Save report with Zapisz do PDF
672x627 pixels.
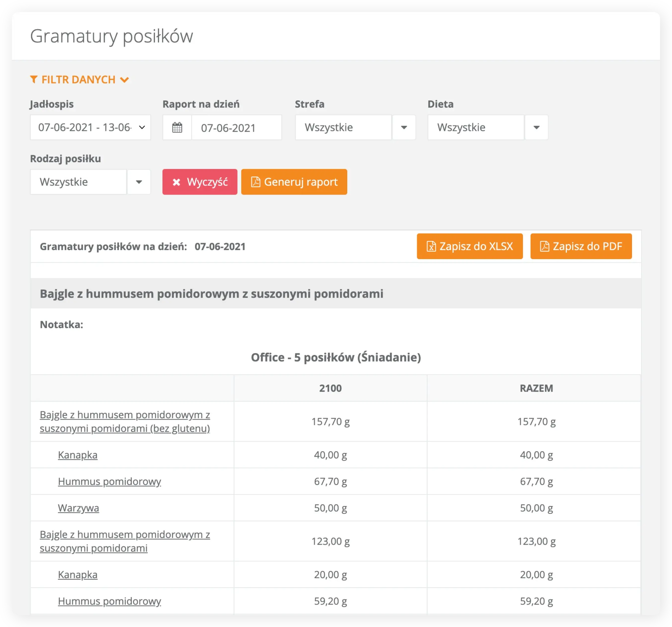(x=581, y=246)
